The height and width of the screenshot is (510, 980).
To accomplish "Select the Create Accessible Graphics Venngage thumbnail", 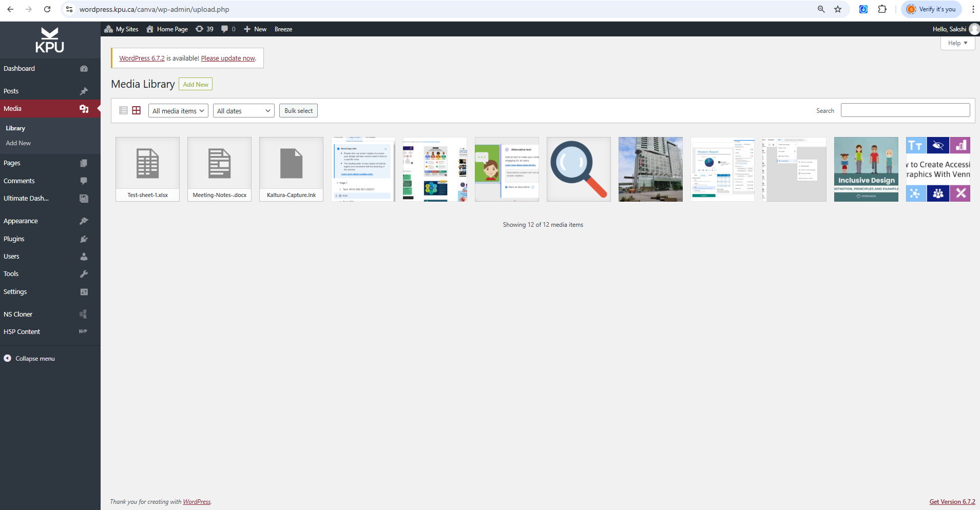I will [x=938, y=169].
